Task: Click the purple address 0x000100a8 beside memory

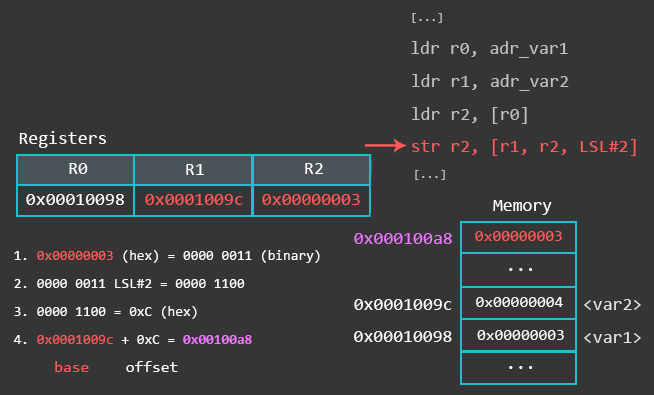Action: 403,239
